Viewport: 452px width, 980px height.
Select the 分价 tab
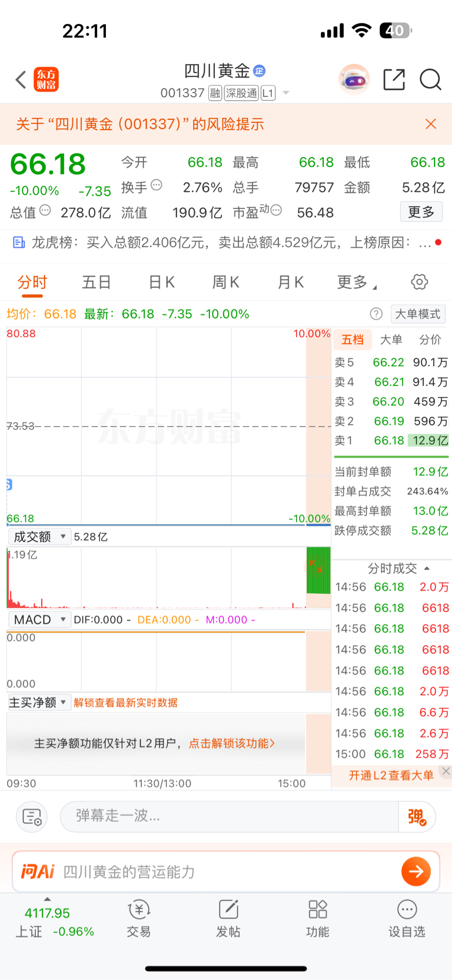pyautogui.click(x=430, y=340)
